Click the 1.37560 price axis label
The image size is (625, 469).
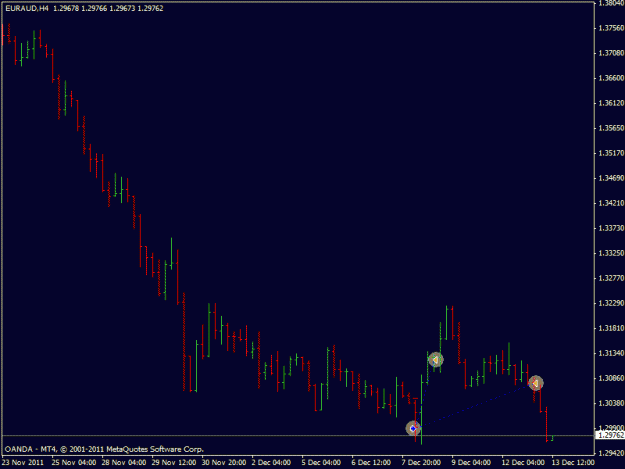coord(611,28)
